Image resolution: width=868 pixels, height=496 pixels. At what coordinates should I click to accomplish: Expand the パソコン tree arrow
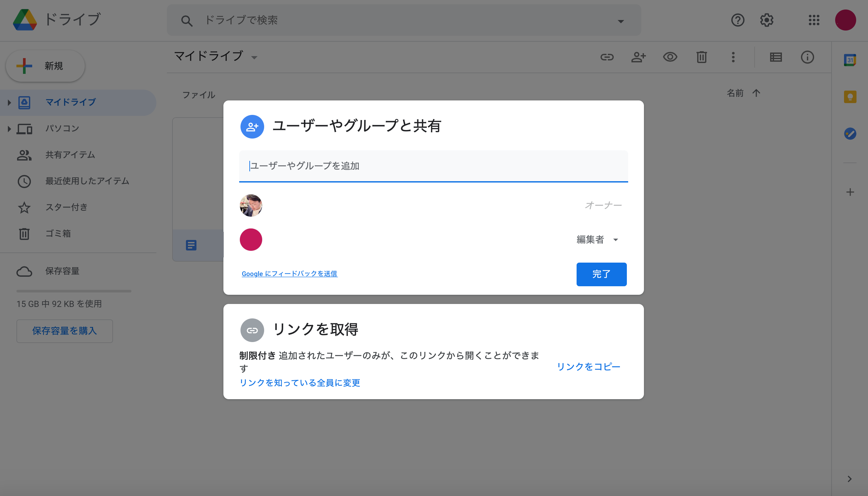tap(9, 129)
